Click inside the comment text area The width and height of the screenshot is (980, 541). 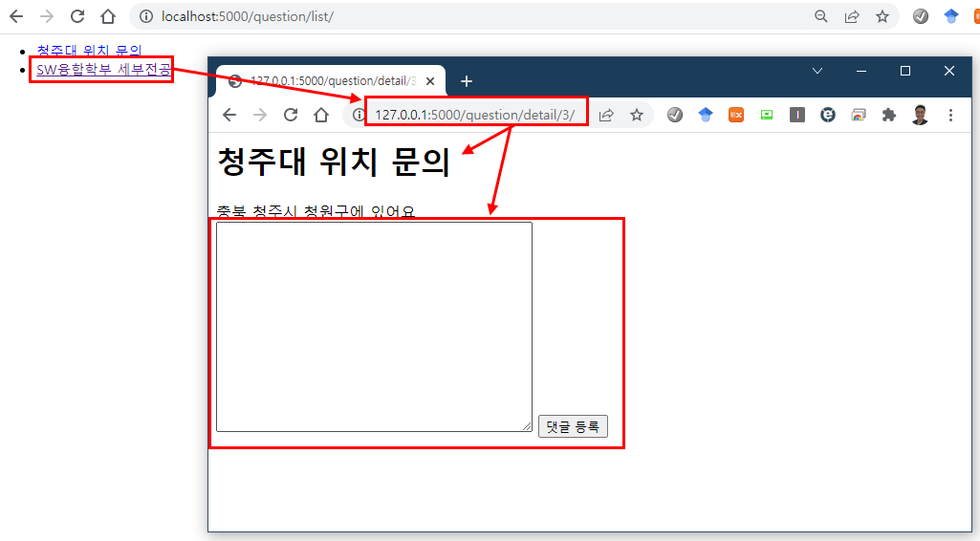[x=375, y=327]
